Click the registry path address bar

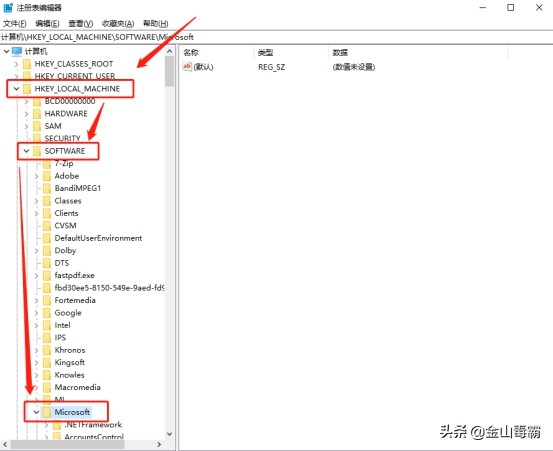(276, 37)
